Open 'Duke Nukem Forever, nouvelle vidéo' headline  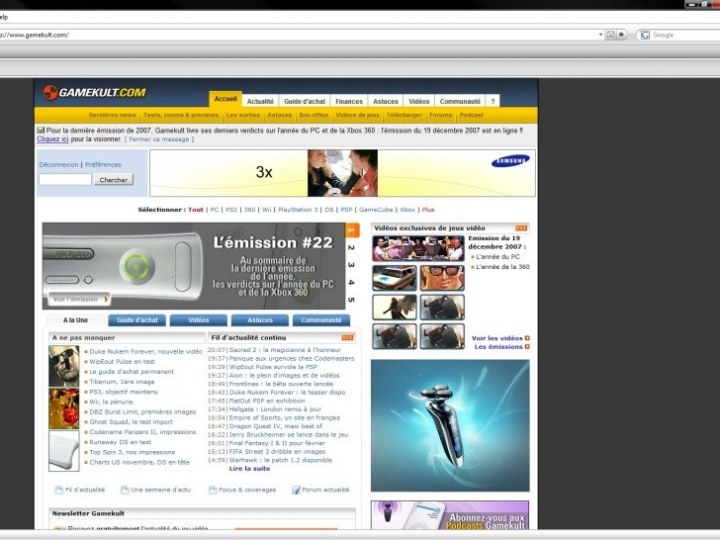pyautogui.click(x=146, y=351)
